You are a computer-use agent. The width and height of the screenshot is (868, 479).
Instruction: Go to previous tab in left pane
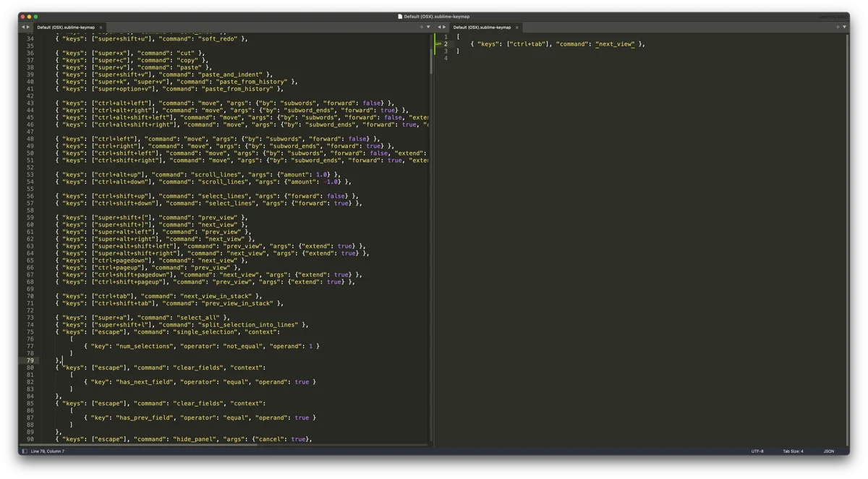coord(22,27)
